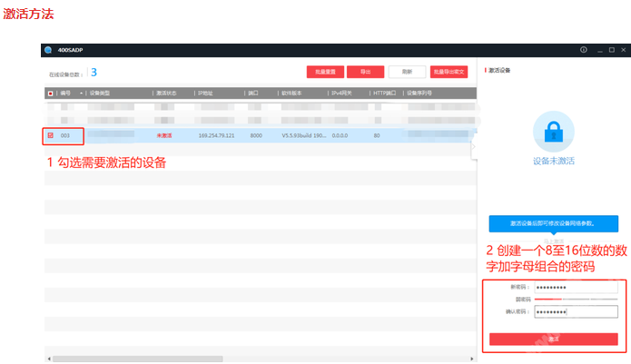The height and width of the screenshot is (364, 631).
Task: Click the red 激活 activate button
Action: 553,339
